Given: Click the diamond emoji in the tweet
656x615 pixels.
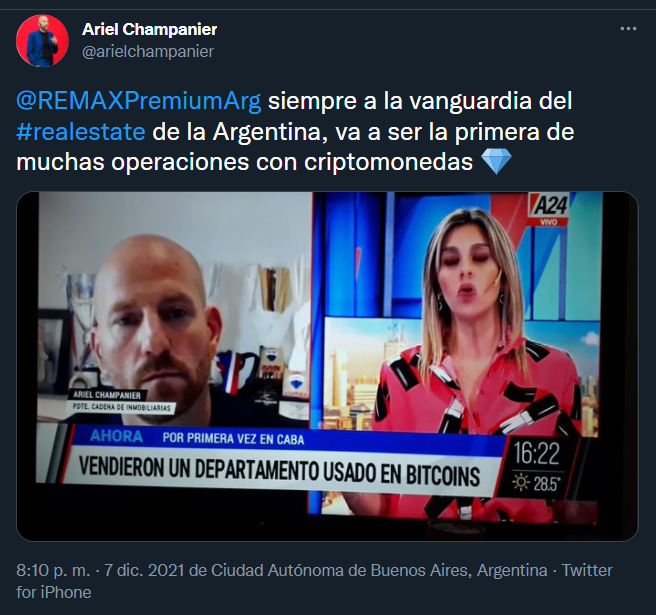Looking at the screenshot, I should 496,161.
